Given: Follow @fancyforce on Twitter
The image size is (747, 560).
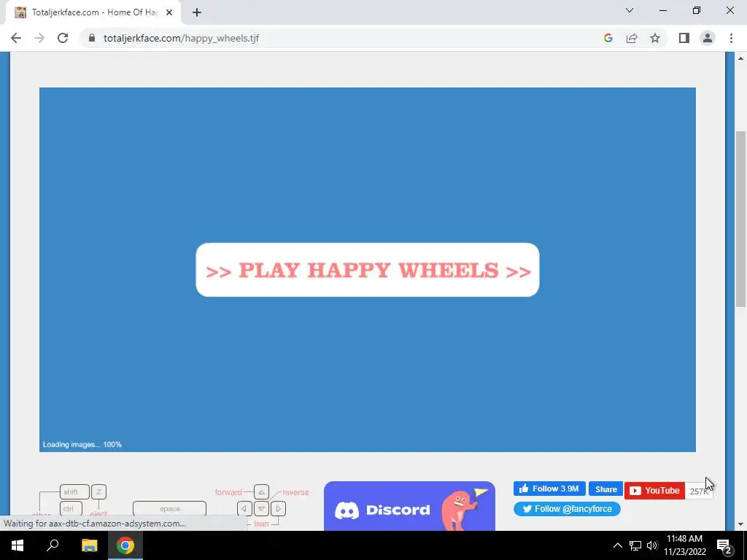Looking at the screenshot, I should click(567, 509).
